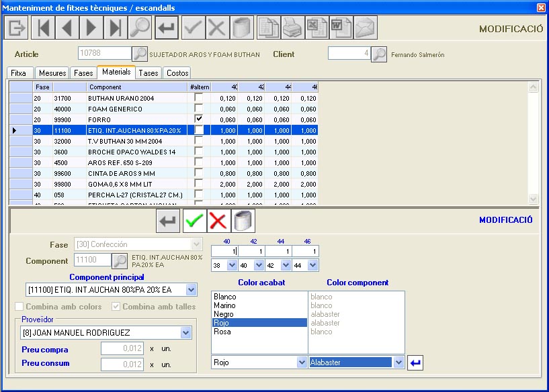Switch to the Mesures tab

tap(52, 73)
